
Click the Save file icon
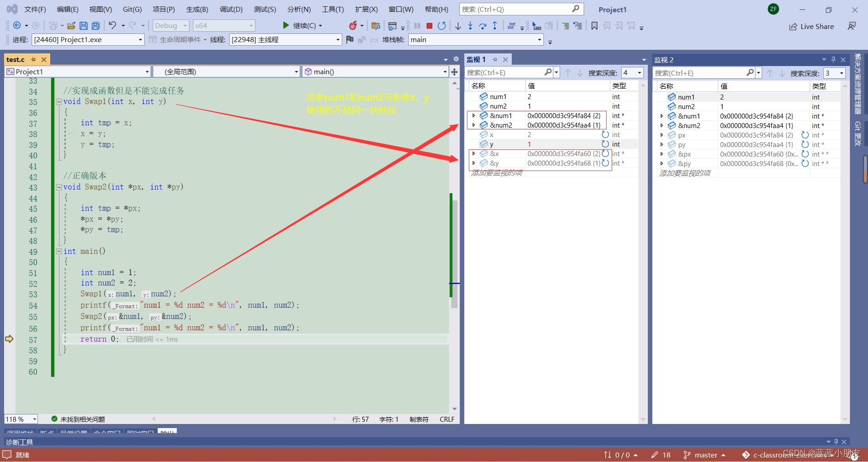83,26
